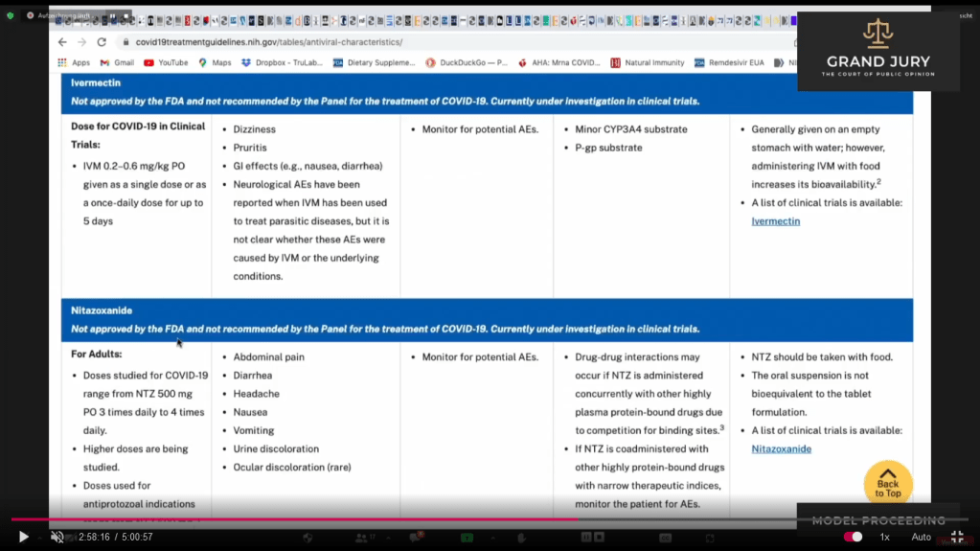
Task: Open the 1x playback speed menu
Action: click(x=884, y=538)
